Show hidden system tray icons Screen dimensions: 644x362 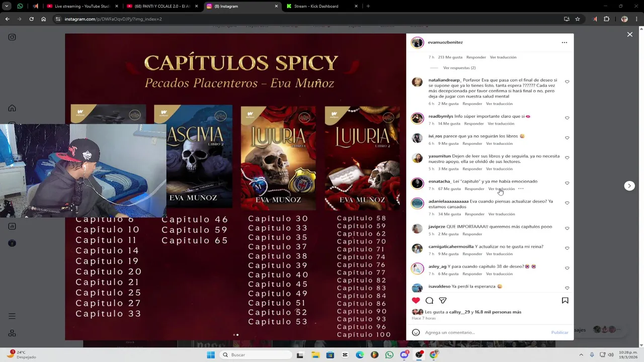[x=581, y=355]
